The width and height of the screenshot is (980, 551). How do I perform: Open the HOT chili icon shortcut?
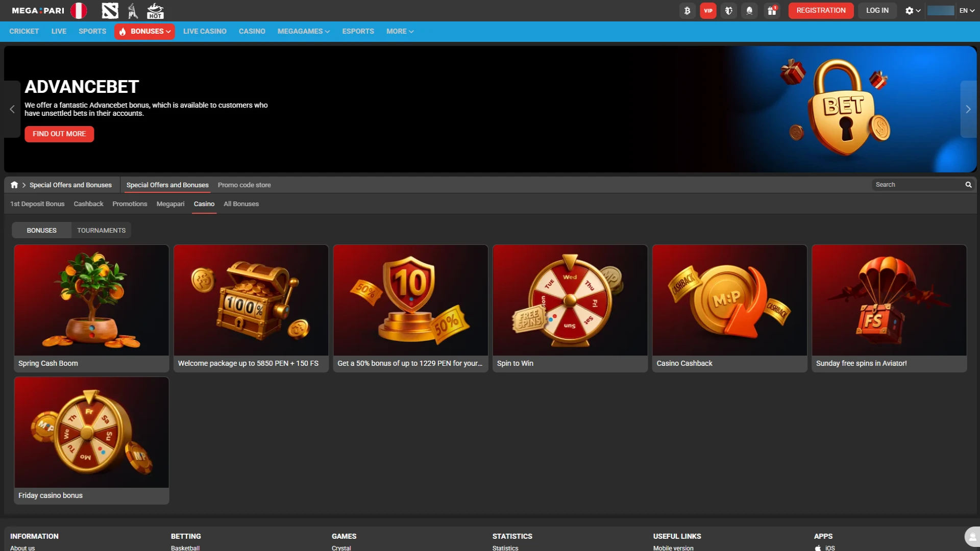155,11
